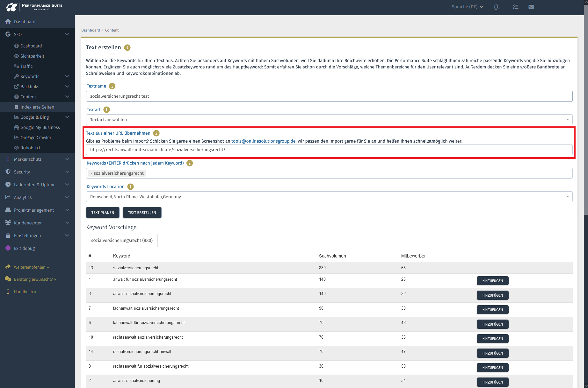Open SEO Dashboard sub-item

click(x=31, y=46)
